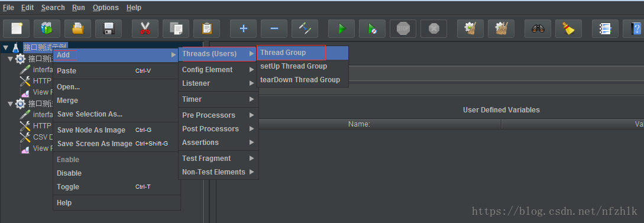644x223 pixels.
Task: Click the Clear All double broom icon
Action: click(501, 29)
